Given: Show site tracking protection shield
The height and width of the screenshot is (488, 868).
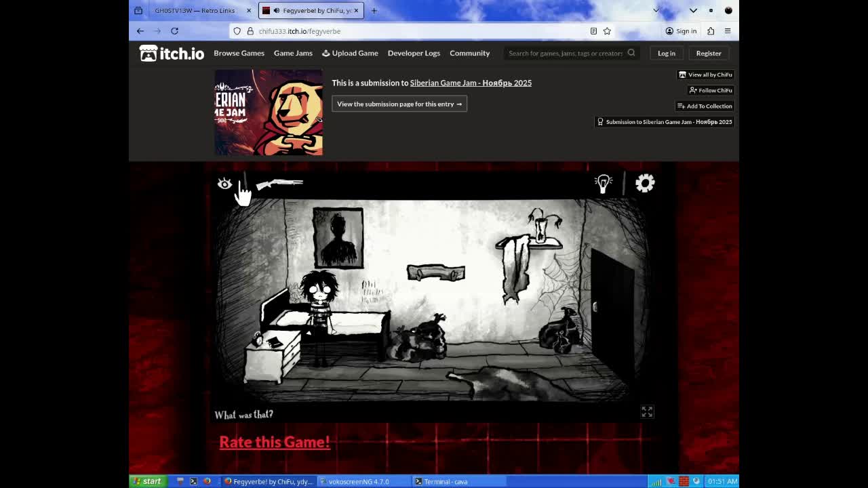Looking at the screenshot, I should pos(237,31).
